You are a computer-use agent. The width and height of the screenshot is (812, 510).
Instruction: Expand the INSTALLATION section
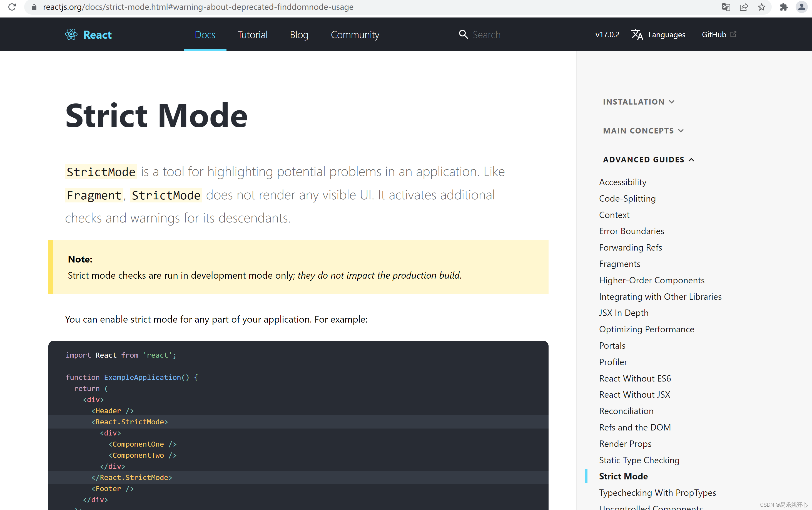(638, 101)
